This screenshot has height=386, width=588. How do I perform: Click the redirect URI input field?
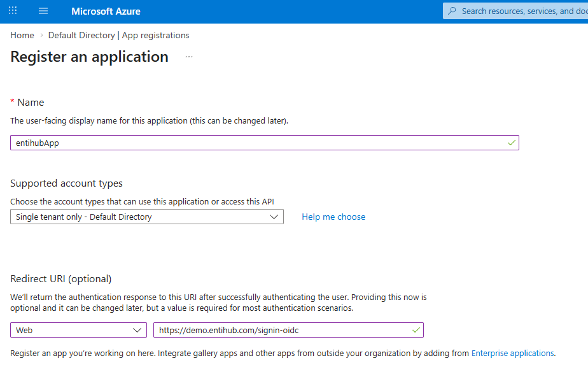coord(288,330)
